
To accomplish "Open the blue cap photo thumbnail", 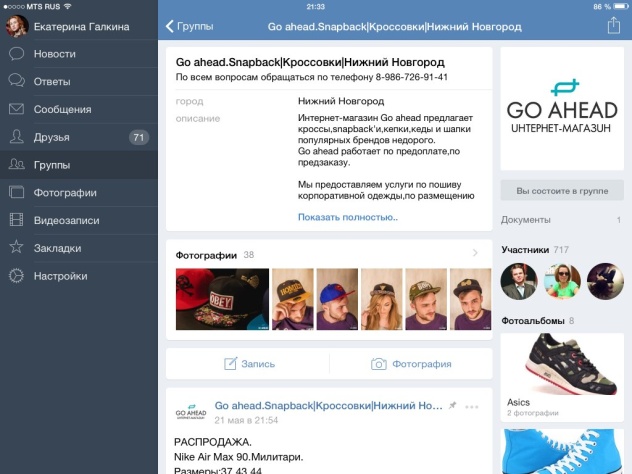I will pyautogui.click(x=337, y=299).
